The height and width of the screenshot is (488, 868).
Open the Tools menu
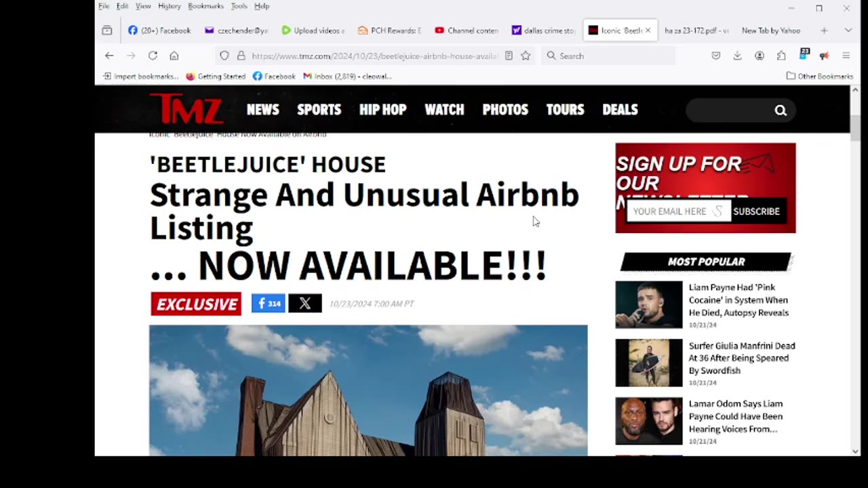pos(239,6)
